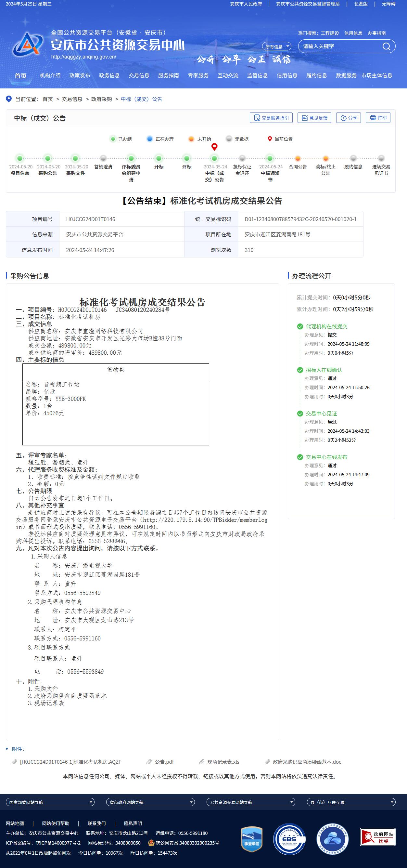Open the 现场记录表.xls attachment link

click(223, 762)
